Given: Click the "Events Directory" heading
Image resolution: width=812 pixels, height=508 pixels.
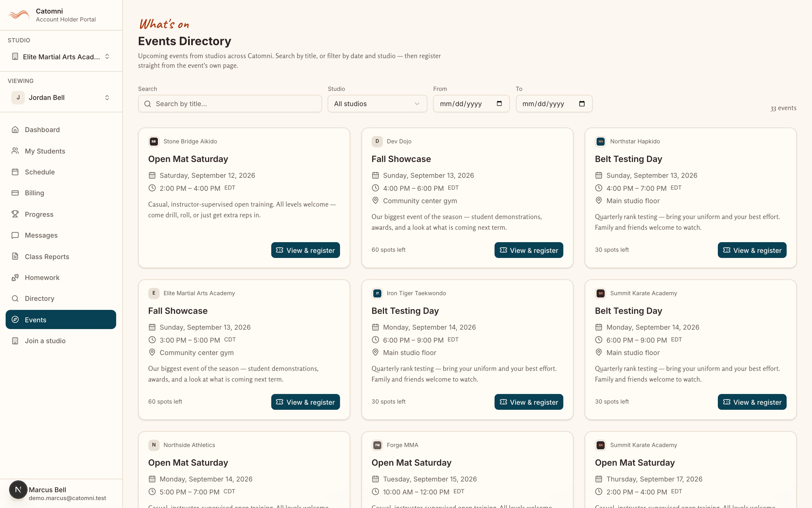Looking at the screenshot, I should [185, 41].
